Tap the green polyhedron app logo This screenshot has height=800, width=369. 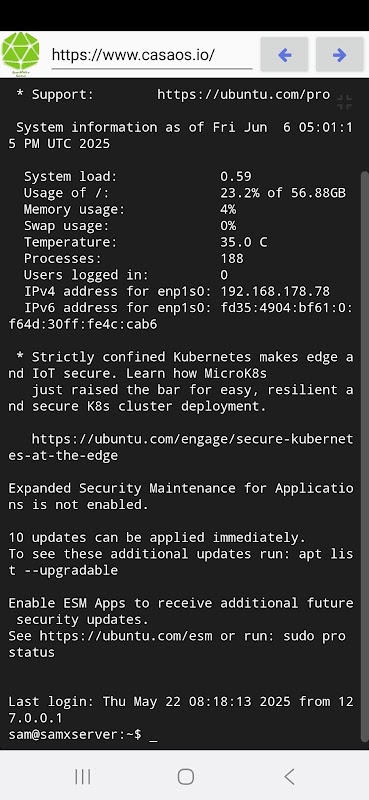20,53
